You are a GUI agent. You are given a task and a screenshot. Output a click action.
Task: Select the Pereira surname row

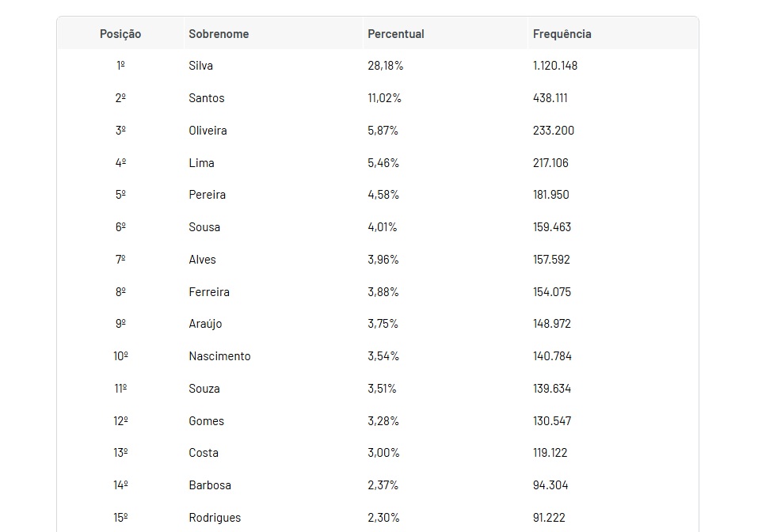pos(208,195)
